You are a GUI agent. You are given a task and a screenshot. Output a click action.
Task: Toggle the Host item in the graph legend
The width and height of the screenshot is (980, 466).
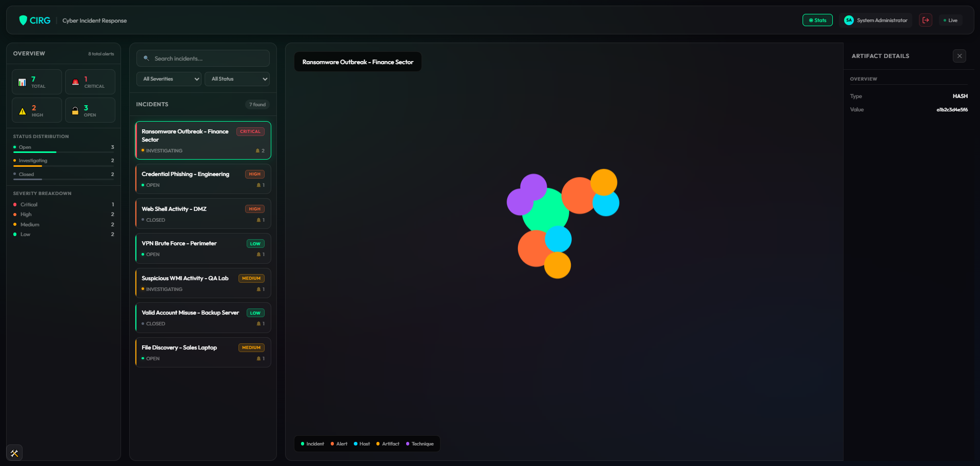click(362, 444)
